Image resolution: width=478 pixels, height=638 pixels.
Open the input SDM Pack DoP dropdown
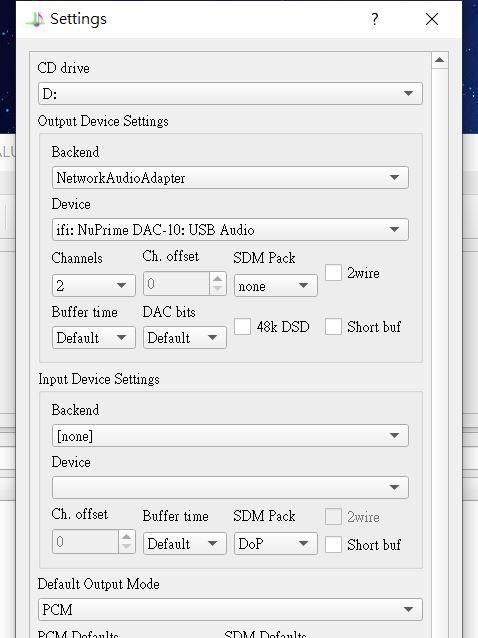click(x=275, y=543)
